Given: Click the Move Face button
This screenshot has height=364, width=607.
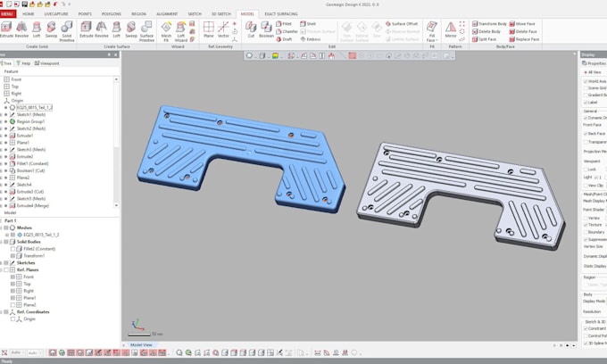Looking at the screenshot, I should tap(522, 23).
